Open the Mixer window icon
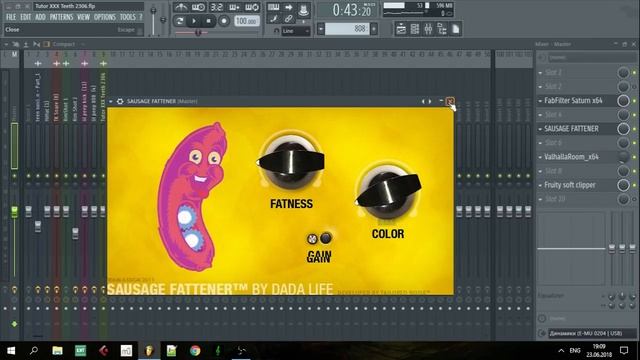This screenshot has height=360, width=640. point(428,29)
